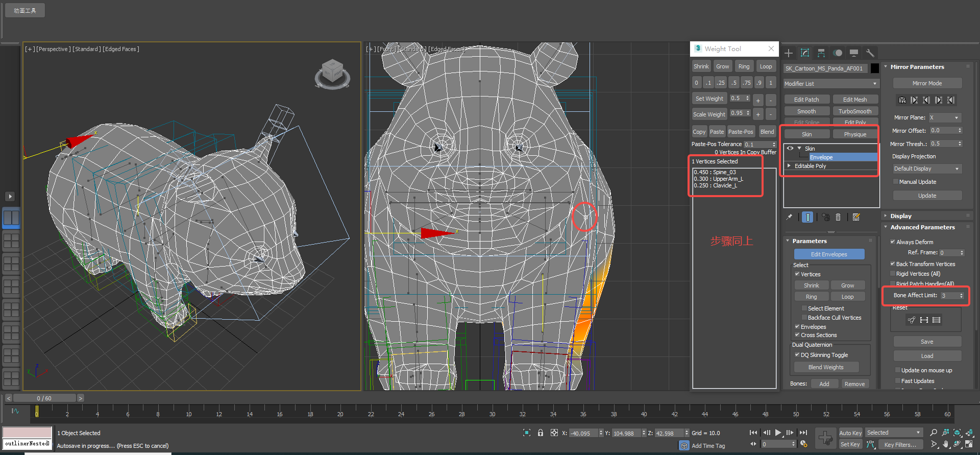Expand the Display rollout

901,216
